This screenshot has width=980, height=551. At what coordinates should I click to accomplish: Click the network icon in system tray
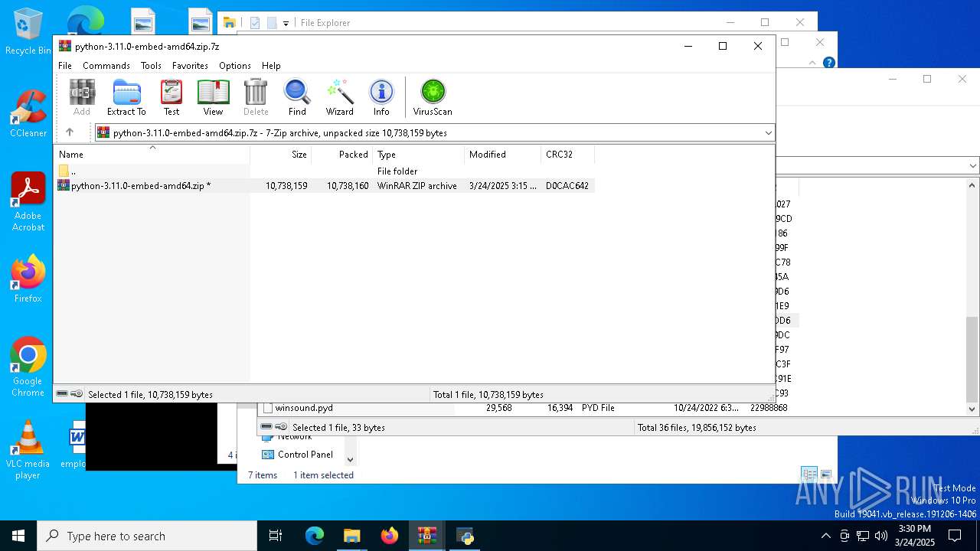863,536
